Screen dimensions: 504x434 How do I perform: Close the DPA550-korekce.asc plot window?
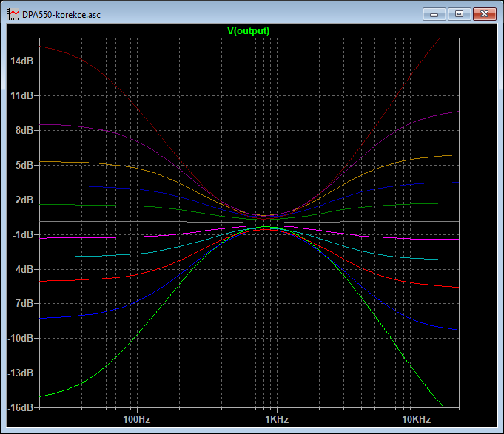(485, 14)
